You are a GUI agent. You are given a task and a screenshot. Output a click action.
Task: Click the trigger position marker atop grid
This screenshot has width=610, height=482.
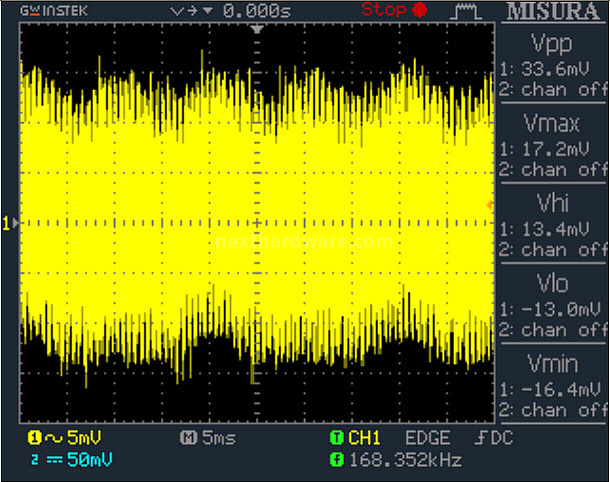tap(257, 29)
